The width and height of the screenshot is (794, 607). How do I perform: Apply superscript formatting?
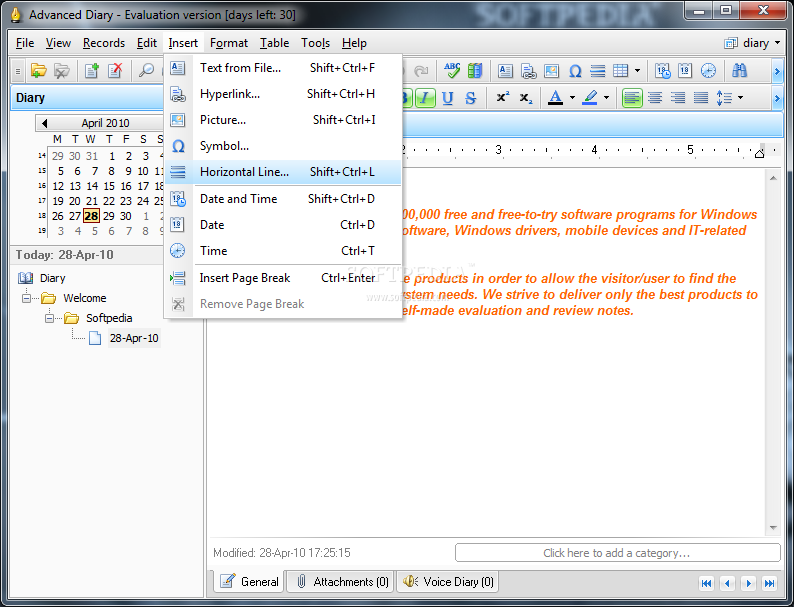[503, 98]
